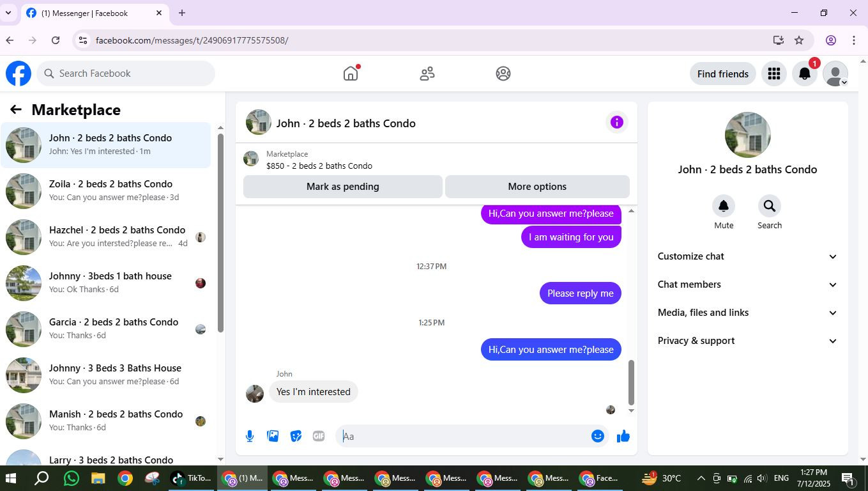The image size is (868, 491).
Task: Reload the page in browser
Action: pyautogui.click(x=56, y=40)
